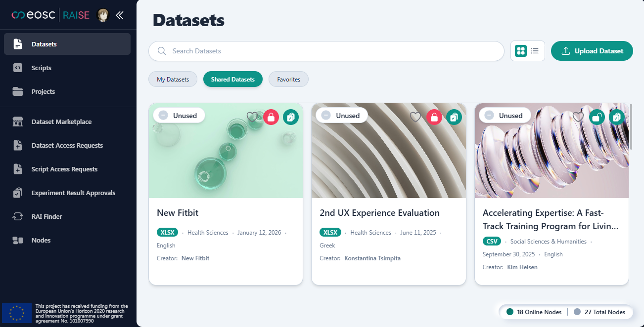This screenshot has width=644, height=327.
Task: Click the Upload Dataset button
Action: [x=592, y=50]
